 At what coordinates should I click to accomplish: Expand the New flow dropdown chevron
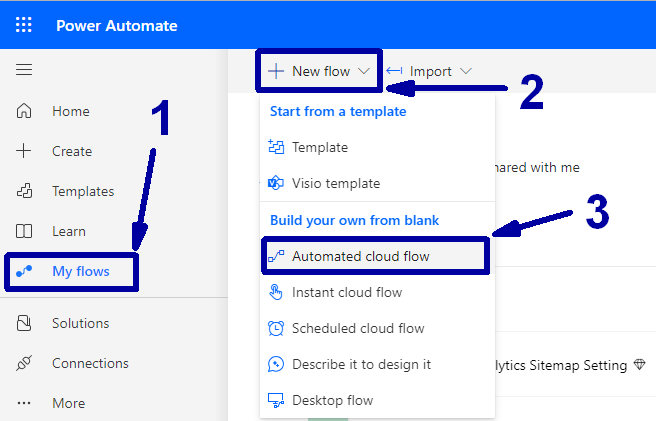pyautogui.click(x=364, y=71)
